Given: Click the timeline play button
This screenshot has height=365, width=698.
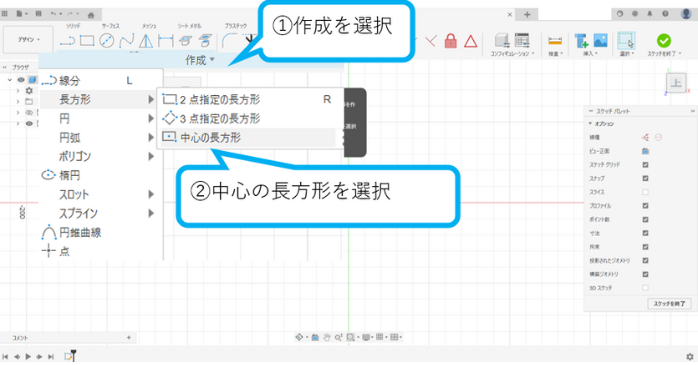Looking at the screenshot, I should pos(28,357).
